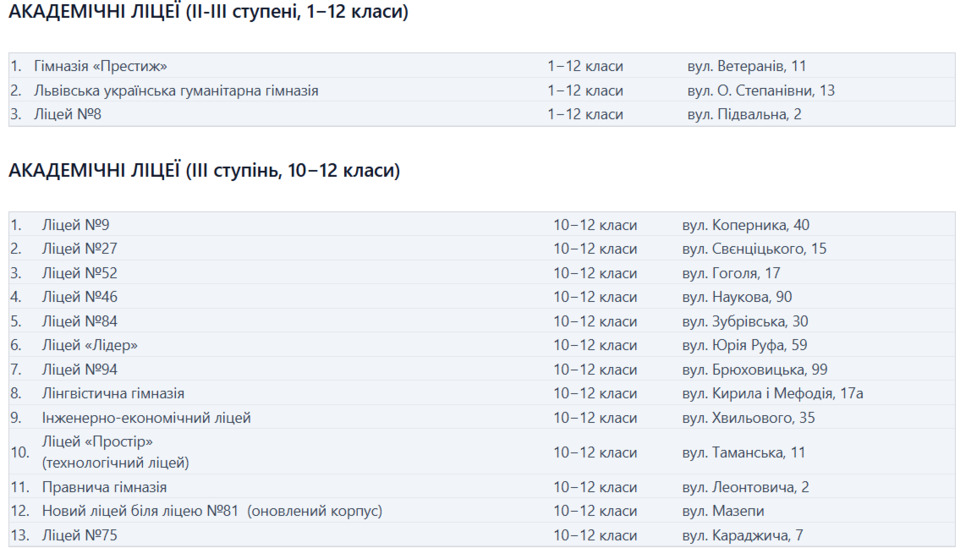This screenshot has height=548, width=960.
Task: Select the Ліцей №52 entry
Action: point(80,273)
